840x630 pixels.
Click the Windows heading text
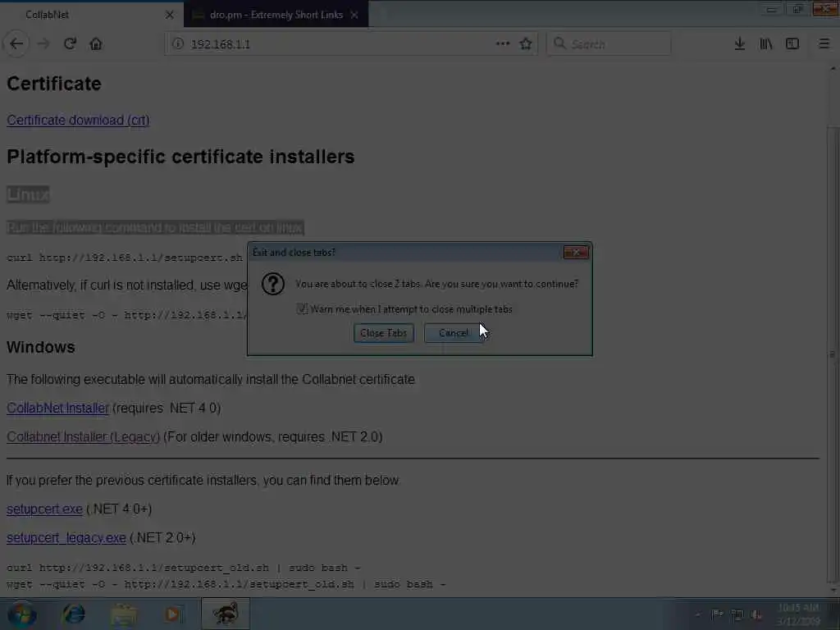41,347
